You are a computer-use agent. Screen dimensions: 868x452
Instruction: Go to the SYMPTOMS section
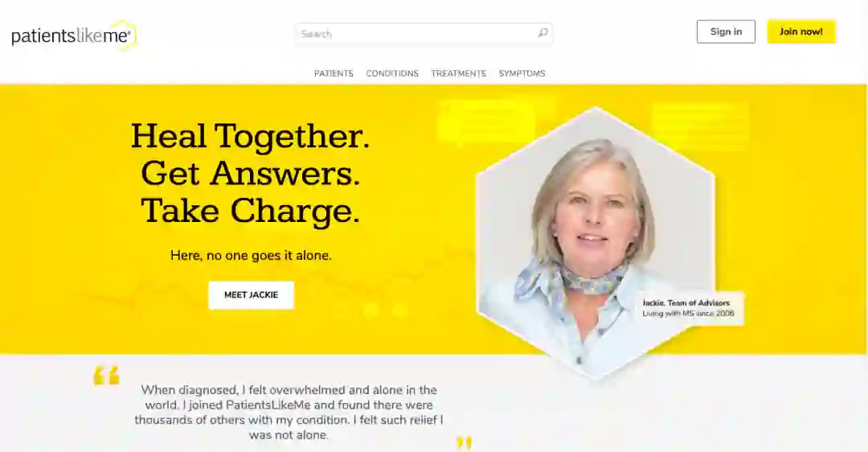522,74
